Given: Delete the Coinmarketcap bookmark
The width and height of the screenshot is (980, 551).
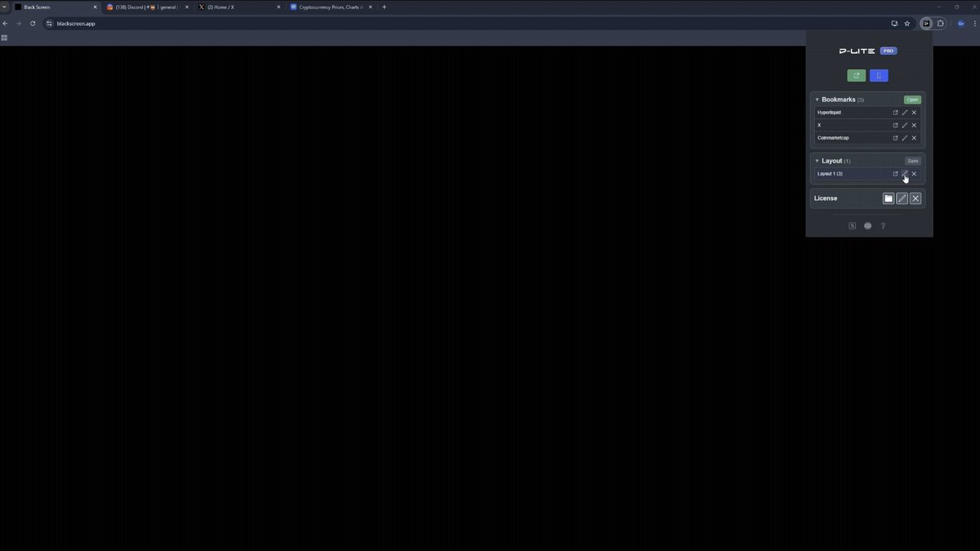Looking at the screenshot, I should coord(914,138).
